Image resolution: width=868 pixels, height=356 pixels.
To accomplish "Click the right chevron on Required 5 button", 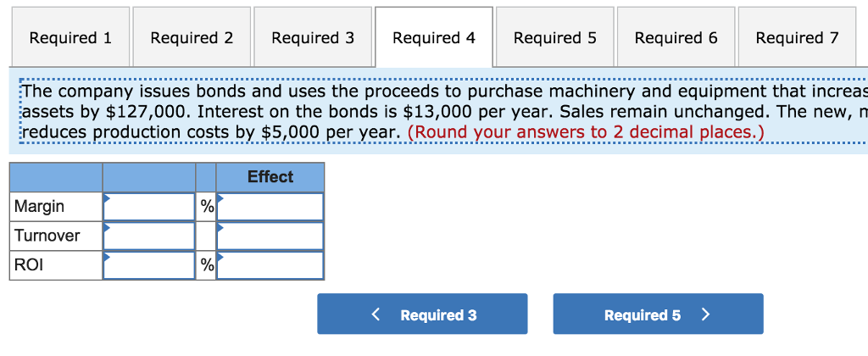I will [705, 314].
